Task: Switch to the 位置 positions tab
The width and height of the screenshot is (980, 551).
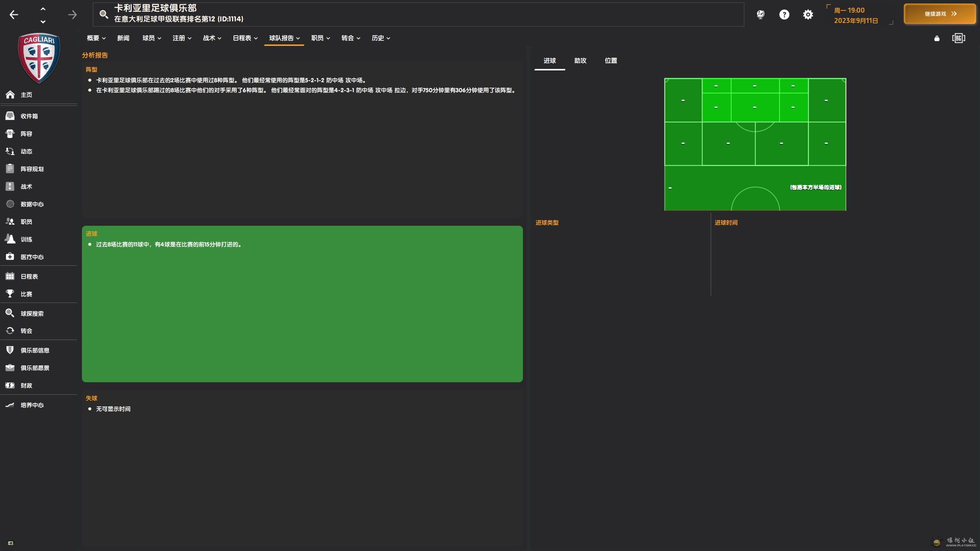Action: click(611, 60)
